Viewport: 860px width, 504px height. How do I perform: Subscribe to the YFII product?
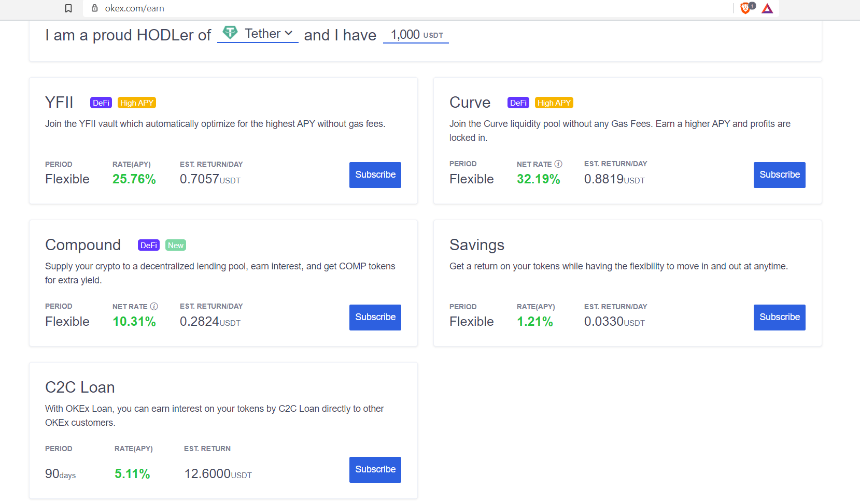(x=375, y=175)
